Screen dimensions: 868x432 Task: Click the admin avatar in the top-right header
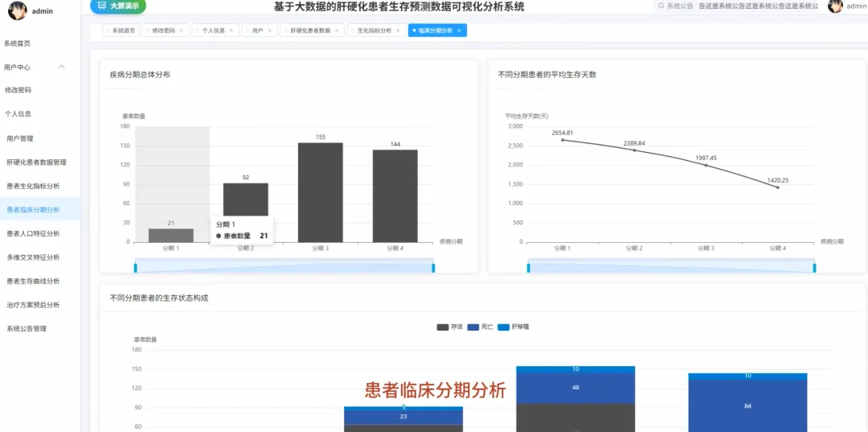[835, 6]
